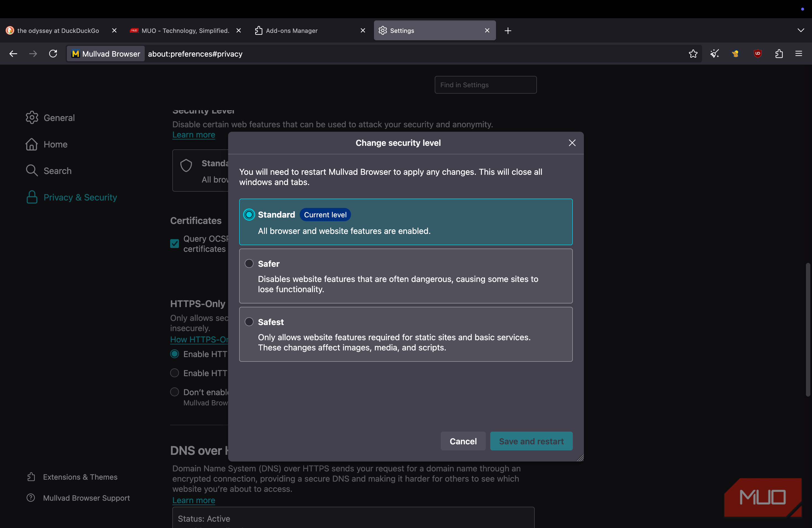Select the Standard security level radio
Image resolution: width=812 pixels, height=528 pixels.
(x=249, y=215)
